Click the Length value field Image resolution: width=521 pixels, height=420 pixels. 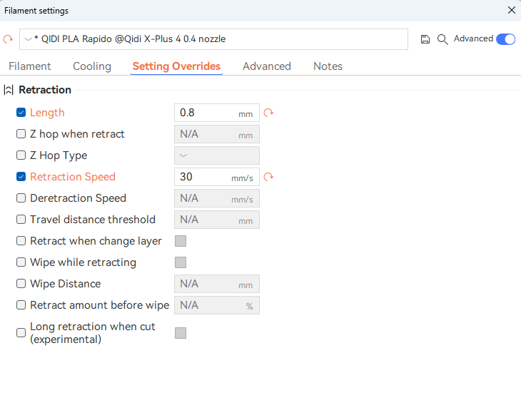coord(207,113)
